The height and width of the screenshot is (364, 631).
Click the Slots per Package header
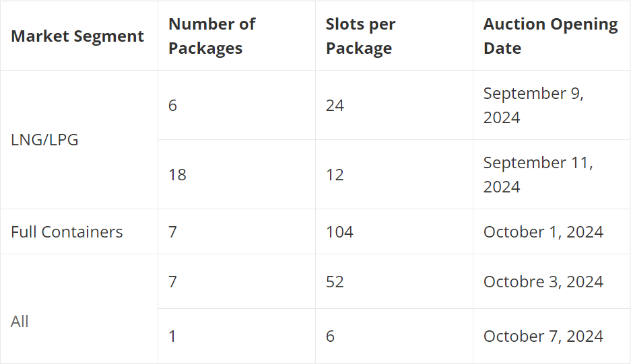tap(360, 36)
